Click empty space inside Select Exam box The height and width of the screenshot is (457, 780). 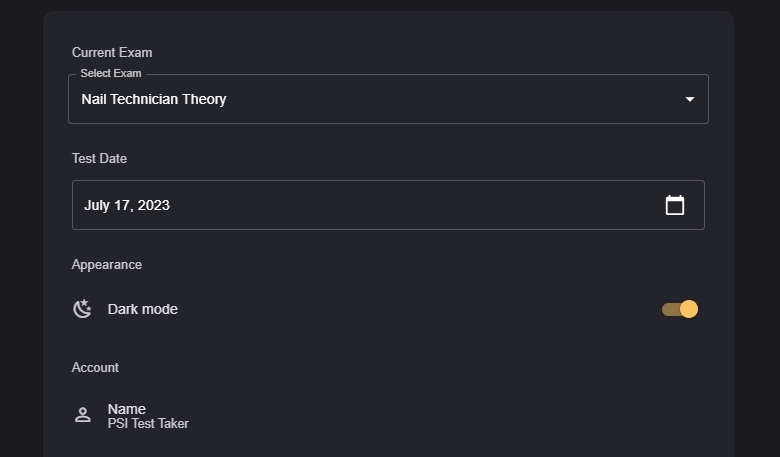point(450,99)
